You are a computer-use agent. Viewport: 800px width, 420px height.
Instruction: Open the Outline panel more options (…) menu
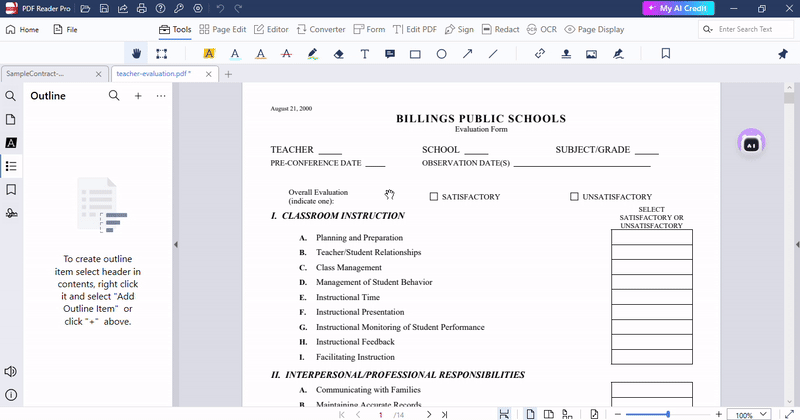161,96
